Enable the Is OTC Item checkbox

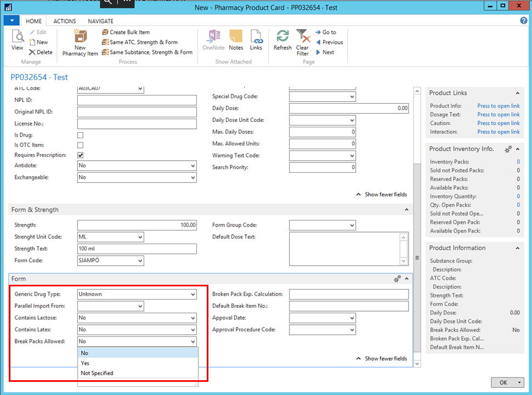[81, 145]
